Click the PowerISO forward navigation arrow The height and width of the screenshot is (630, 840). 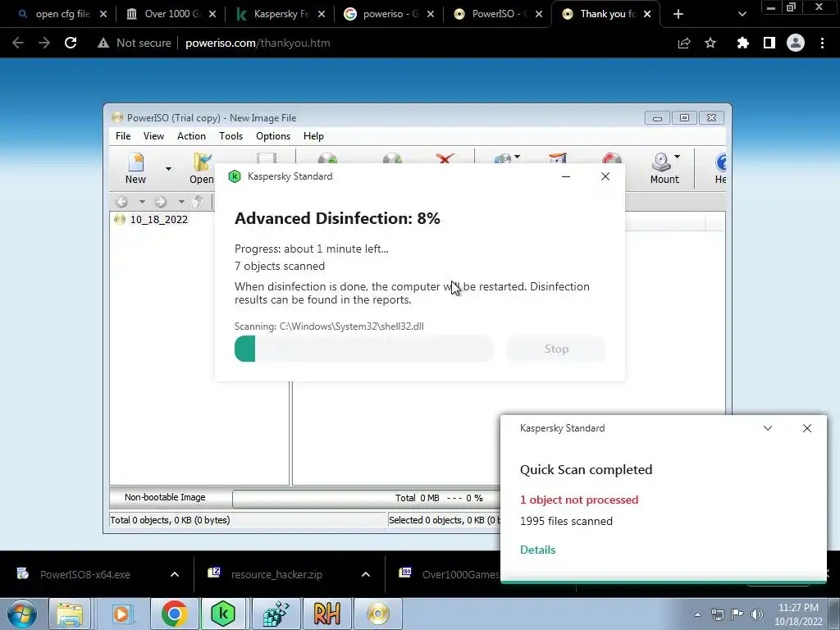(161, 202)
